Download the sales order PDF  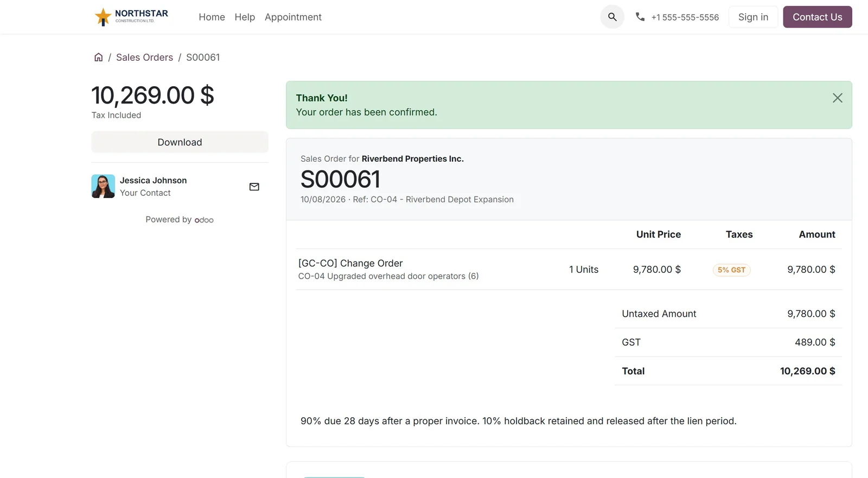click(180, 142)
